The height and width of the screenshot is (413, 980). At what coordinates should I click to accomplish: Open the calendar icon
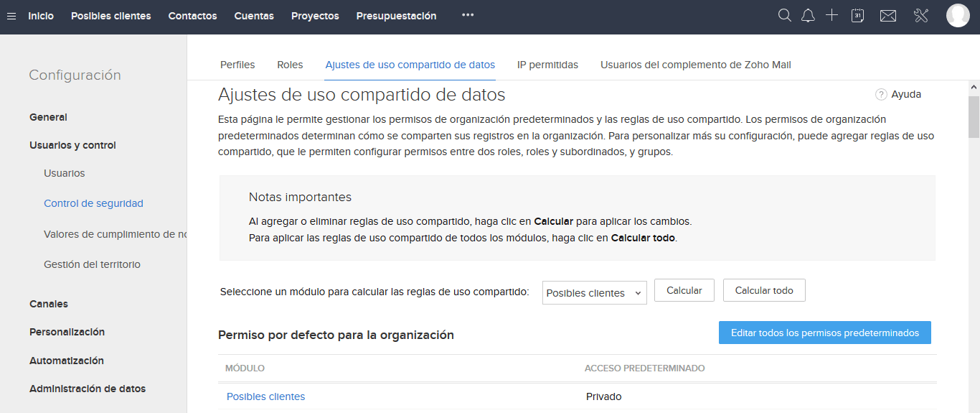pyautogui.click(x=857, y=15)
